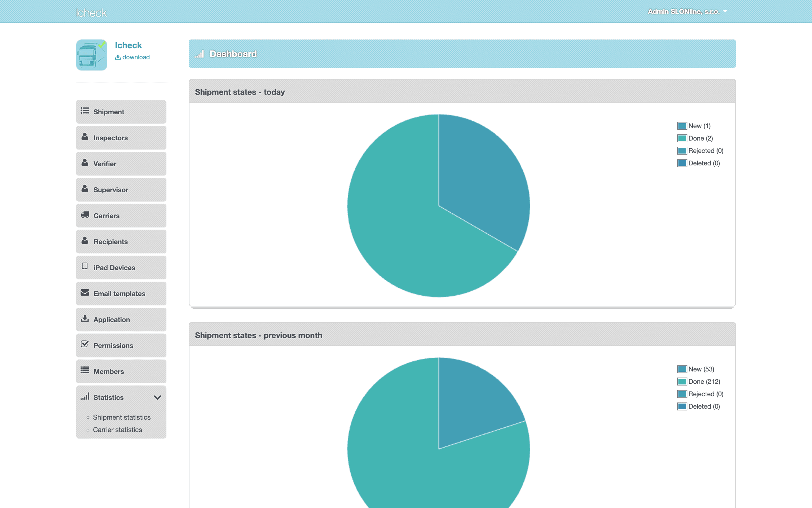Click the Verifier person icon

pyautogui.click(x=85, y=163)
